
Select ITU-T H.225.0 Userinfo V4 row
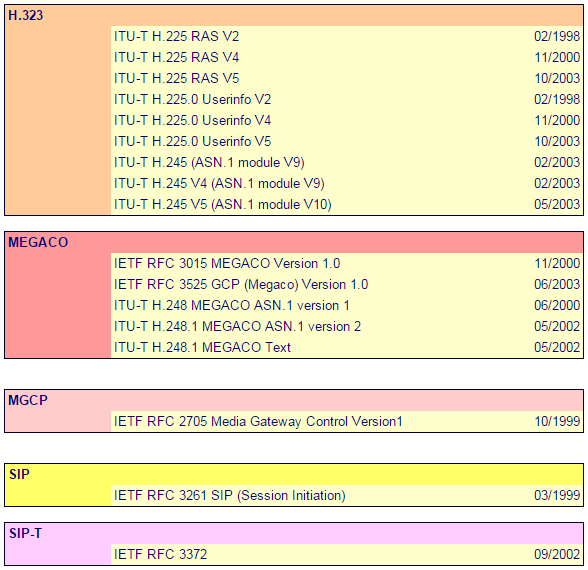347,120
